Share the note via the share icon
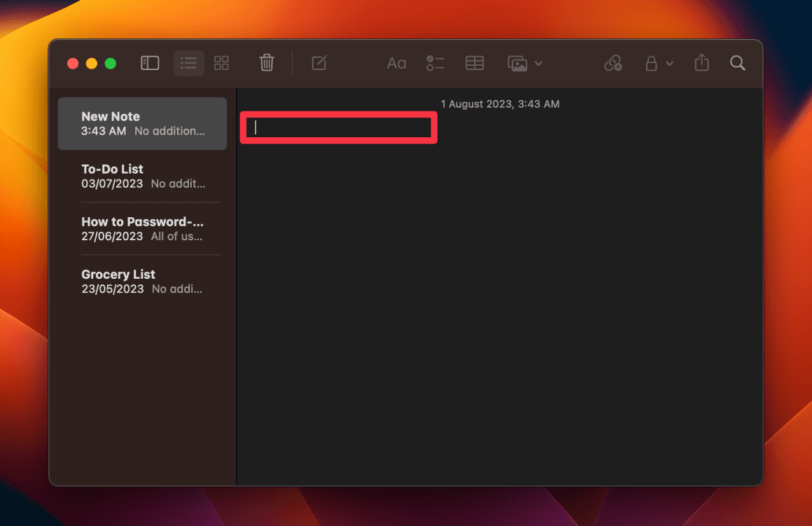Screen dimensions: 812x526 (701, 63)
